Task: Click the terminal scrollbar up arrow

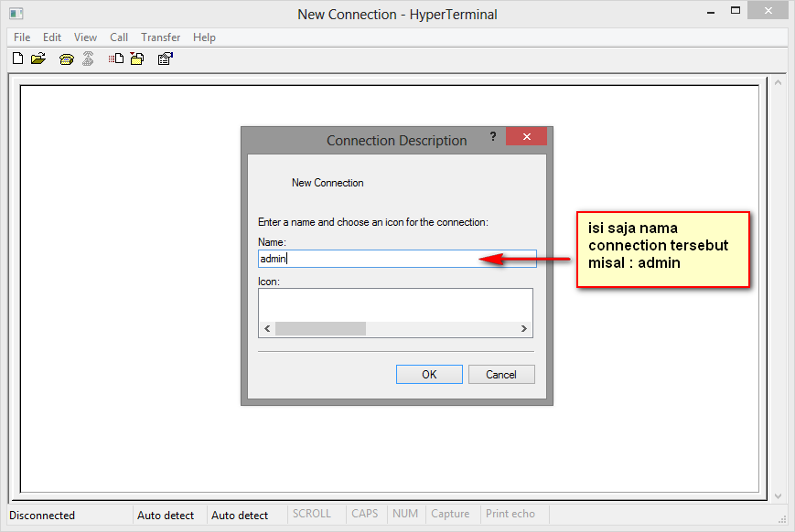Action: click(778, 82)
